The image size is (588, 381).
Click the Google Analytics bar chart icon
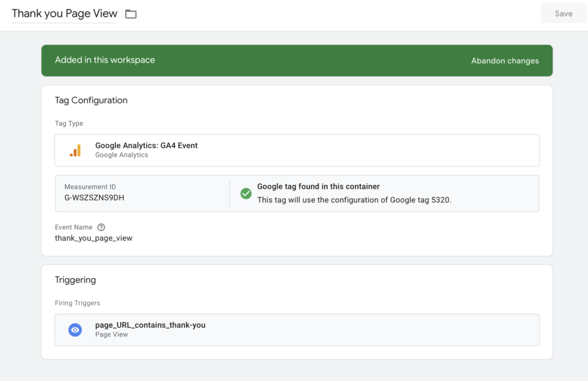pyautogui.click(x=75, y=151)
